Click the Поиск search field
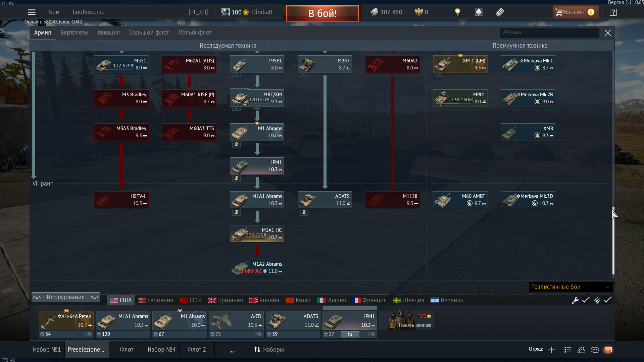This screenshot has height=362, width=644. pos(550,33)
